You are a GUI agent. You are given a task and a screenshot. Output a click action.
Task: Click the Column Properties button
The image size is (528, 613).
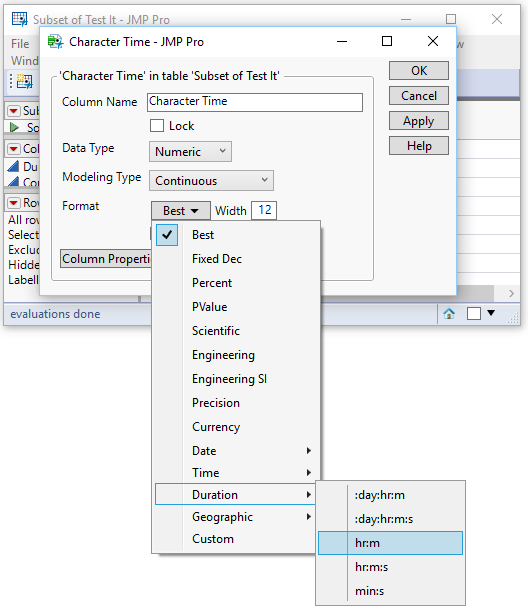click(x=106, y=259)
